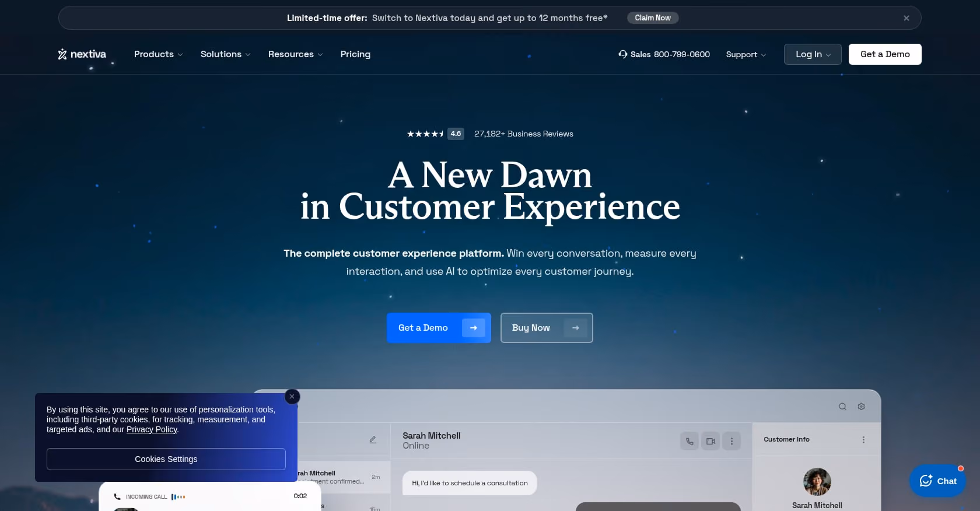Click the Claim Now button
Viewport: 980px width, 511px height.
[x=653, y=18]
